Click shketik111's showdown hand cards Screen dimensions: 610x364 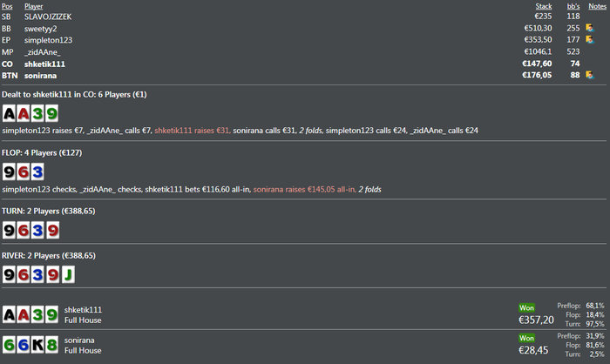[30, 314]
